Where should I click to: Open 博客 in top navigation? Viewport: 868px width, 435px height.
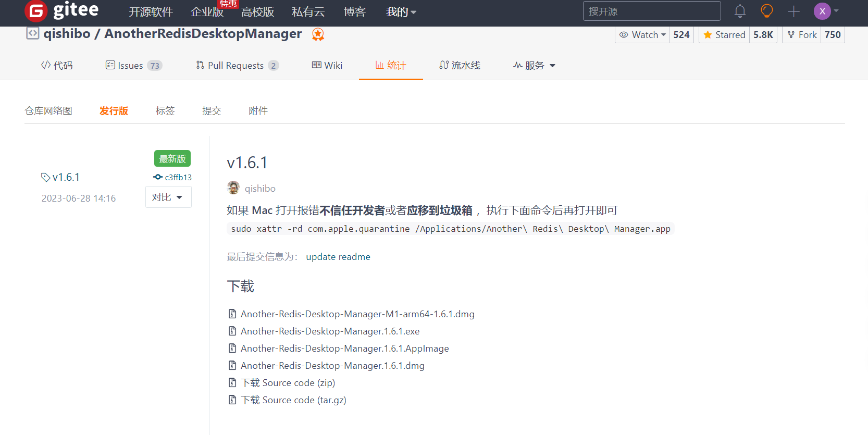pos(354,11)
